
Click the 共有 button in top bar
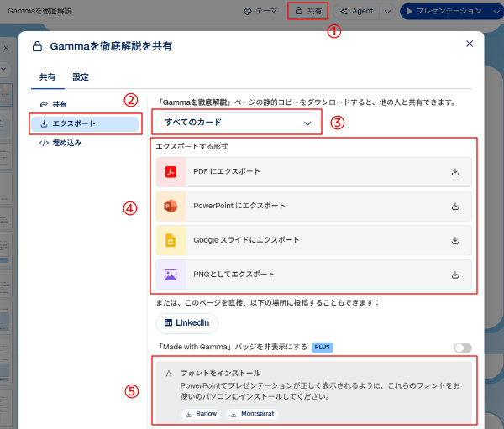coord(308,11)
